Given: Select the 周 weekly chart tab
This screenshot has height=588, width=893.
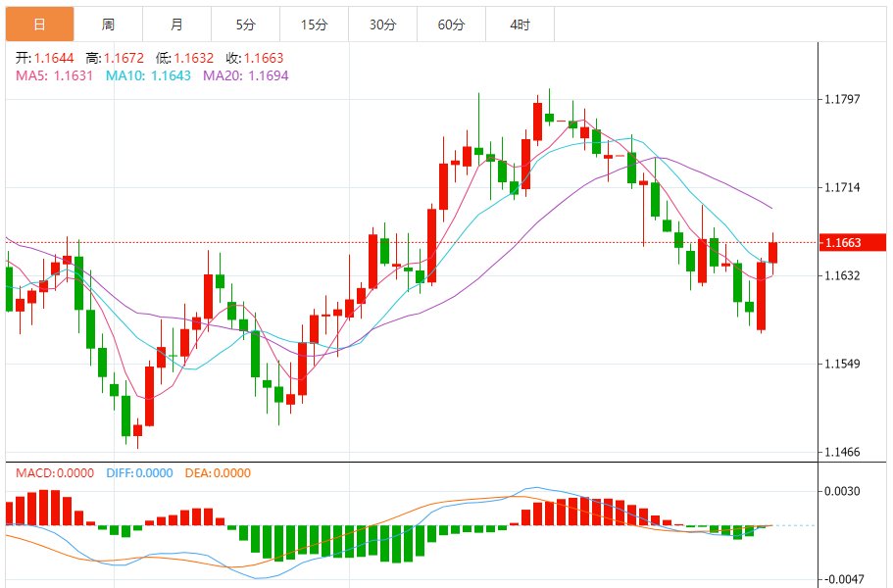Looking at the screenshot, I should [108, 24].
